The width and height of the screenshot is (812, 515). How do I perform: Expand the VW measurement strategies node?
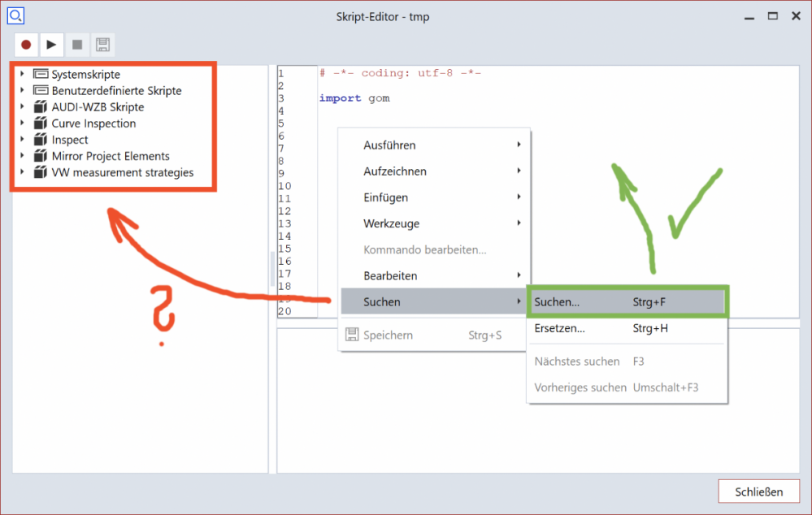23,172
